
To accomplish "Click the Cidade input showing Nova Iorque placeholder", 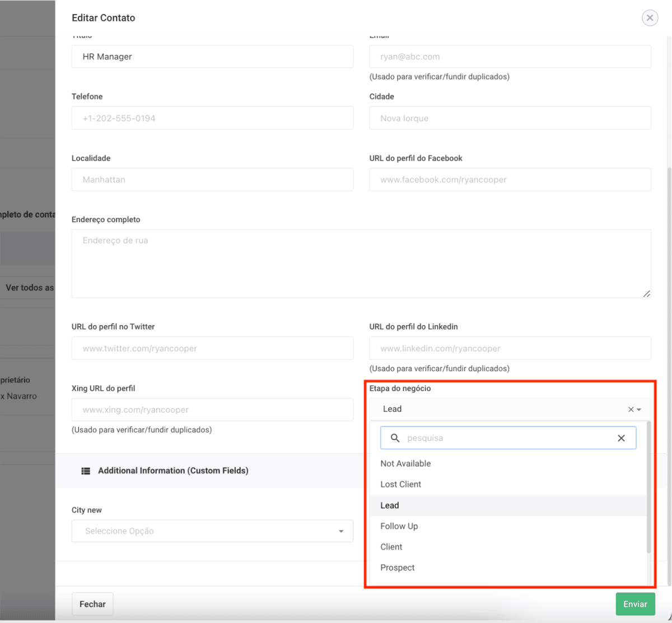I will pos(510,118).
